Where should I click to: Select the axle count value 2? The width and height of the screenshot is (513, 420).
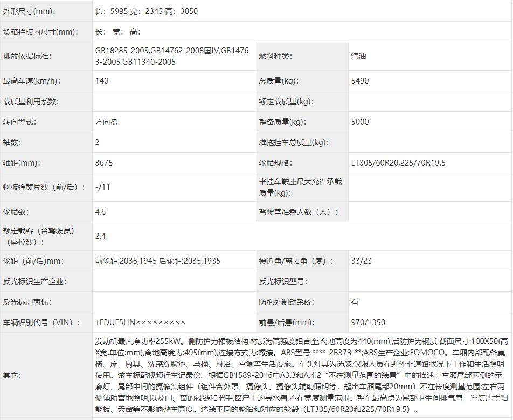(x=96, y=142)
